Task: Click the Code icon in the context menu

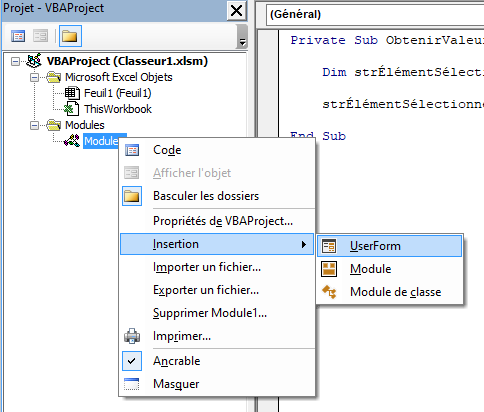Action: 132,150
